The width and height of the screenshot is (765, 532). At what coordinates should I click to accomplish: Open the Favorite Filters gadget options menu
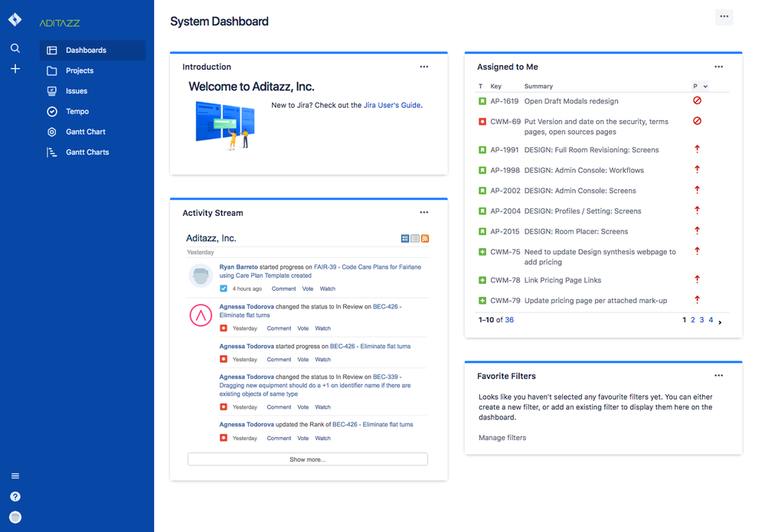[718, 376]
